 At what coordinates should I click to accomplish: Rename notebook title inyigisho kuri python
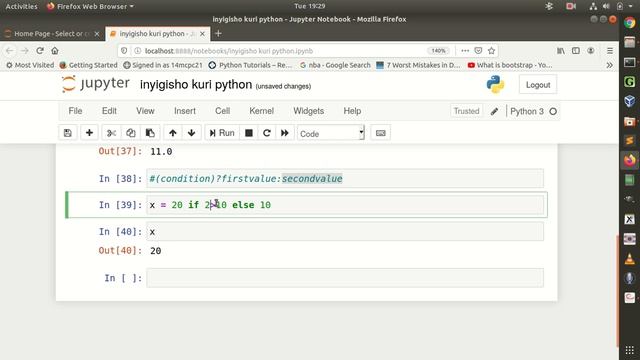[196, 85]
